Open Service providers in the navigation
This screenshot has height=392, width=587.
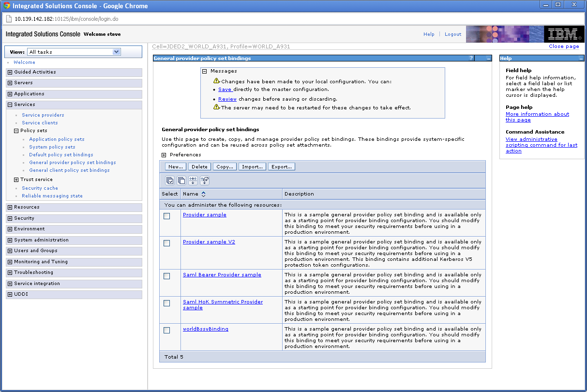pos(43,115)
